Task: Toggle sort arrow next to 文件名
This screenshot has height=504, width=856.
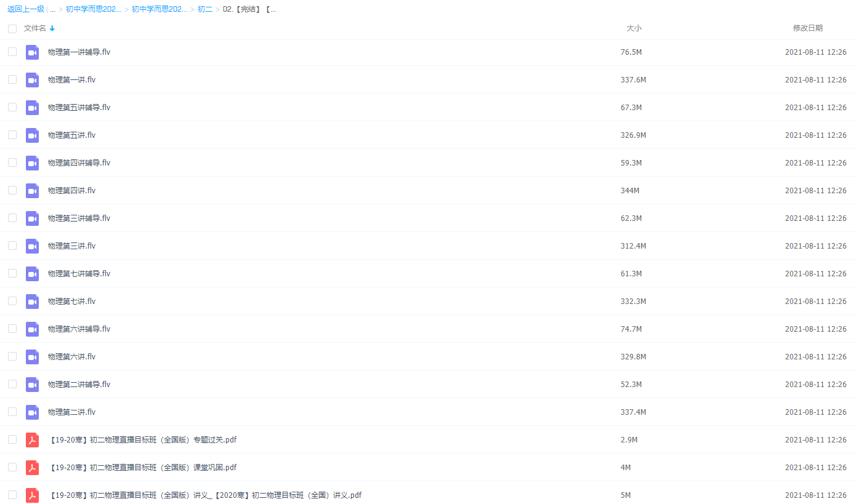Action: point(52,28)
